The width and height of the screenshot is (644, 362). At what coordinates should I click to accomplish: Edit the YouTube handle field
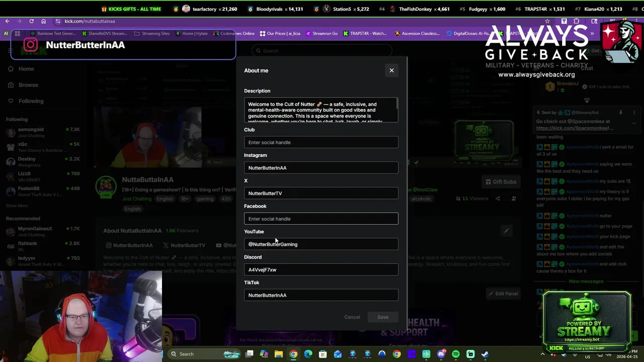tap(321, 244)
